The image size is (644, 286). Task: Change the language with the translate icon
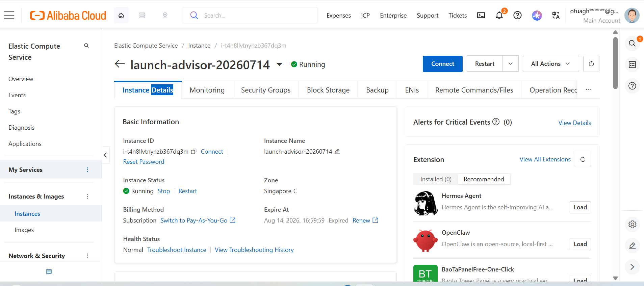[556, 15]
